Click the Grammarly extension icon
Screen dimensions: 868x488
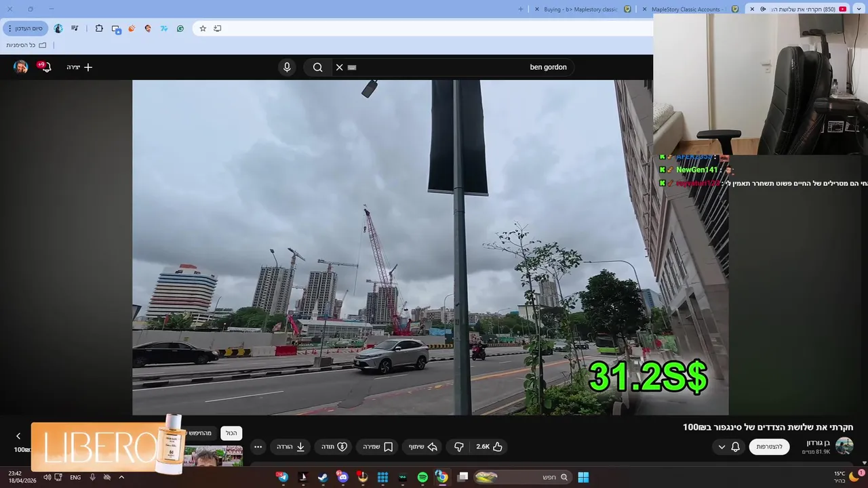coord(180,28)
